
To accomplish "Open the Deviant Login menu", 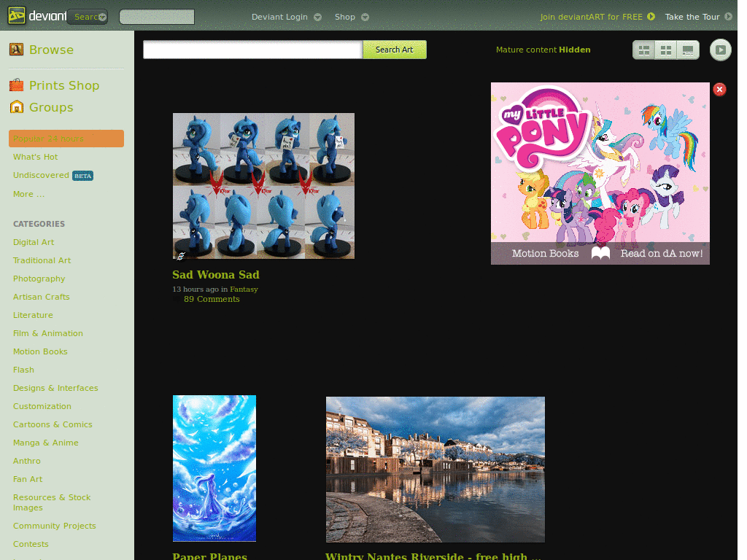I will (x=279, y=17).
